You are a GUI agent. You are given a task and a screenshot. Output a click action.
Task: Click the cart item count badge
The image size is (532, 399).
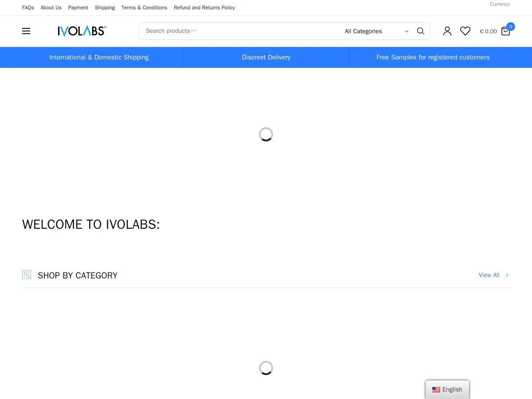[511, 27]
